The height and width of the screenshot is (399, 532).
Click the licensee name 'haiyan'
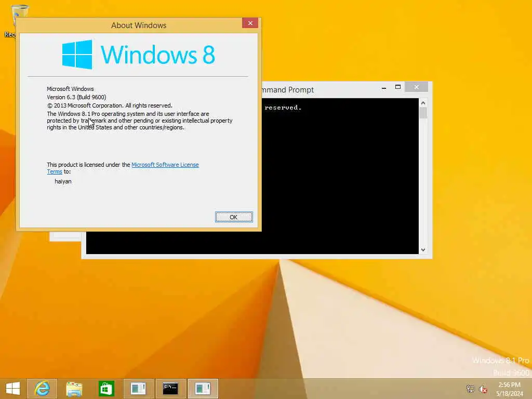pyautogui.click(x=63, y=181)
